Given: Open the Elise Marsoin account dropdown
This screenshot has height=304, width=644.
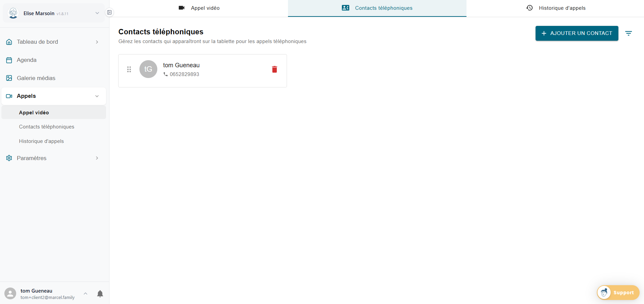Looking at the screenshot, I should pos(97,13).
